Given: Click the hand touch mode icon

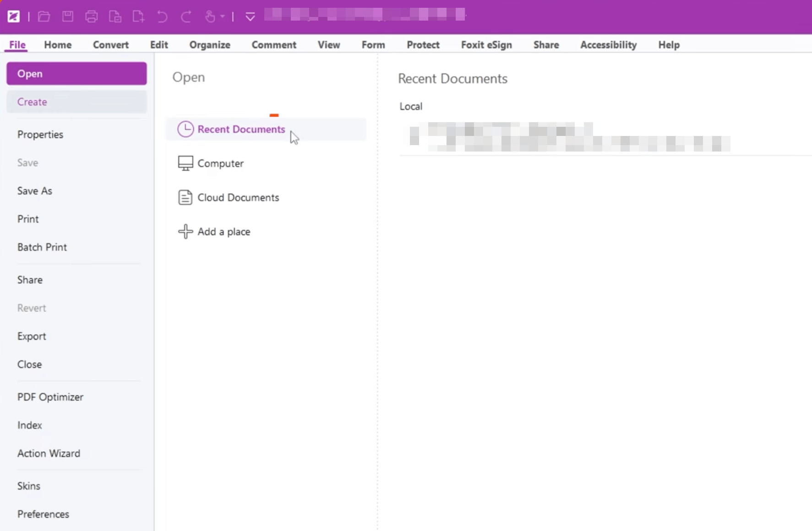Looking at the screenshot, I should (x=210, y=16).
